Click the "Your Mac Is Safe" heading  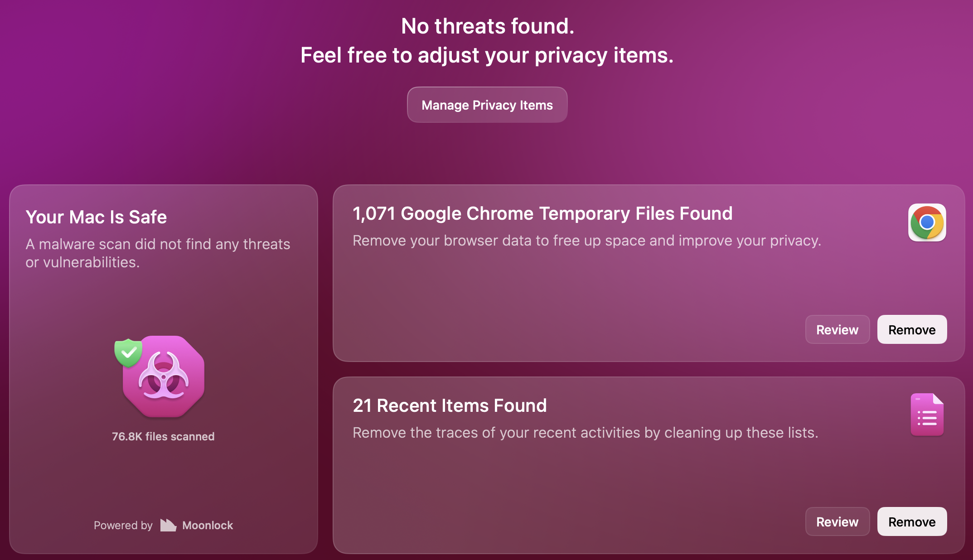tap(96, 217)
